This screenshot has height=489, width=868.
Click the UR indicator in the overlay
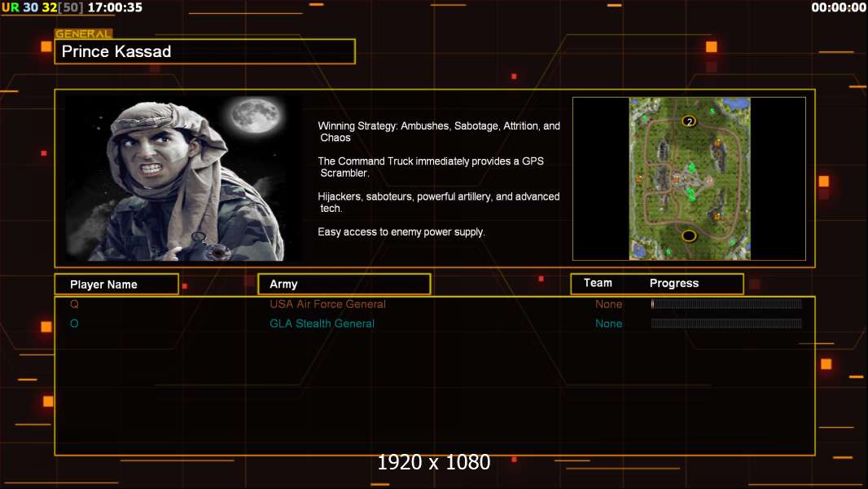click(x=11, y=8)
